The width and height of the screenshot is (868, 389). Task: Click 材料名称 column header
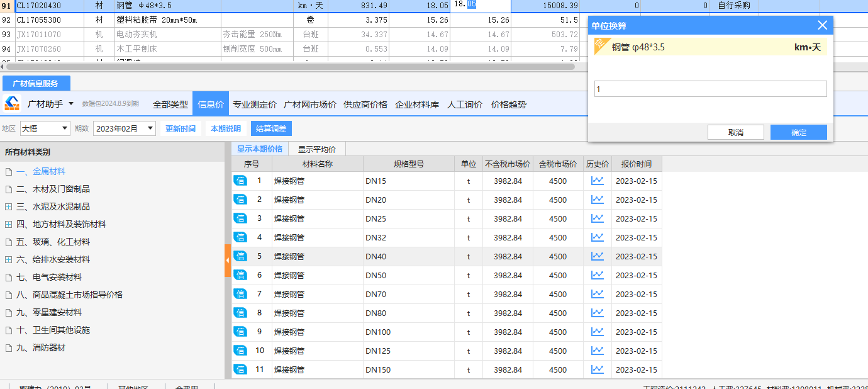click(x=317, y=164)
